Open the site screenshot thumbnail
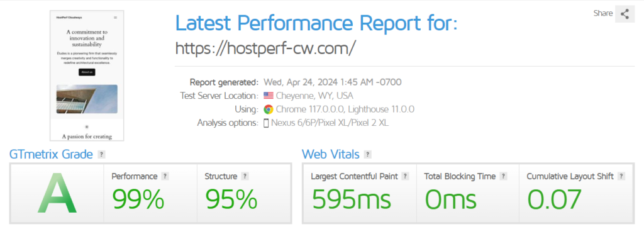The width and height of the screenshot is (644, 241). (87, 76)
